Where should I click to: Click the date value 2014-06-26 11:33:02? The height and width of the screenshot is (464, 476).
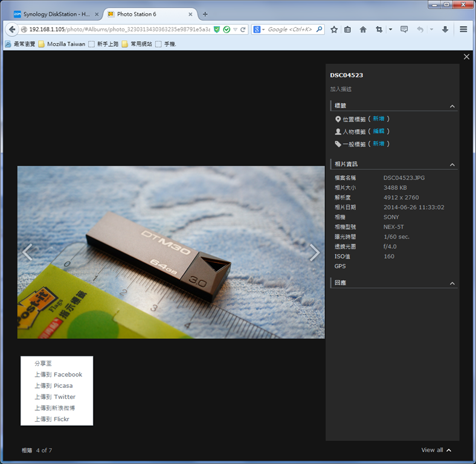[414, 207]
